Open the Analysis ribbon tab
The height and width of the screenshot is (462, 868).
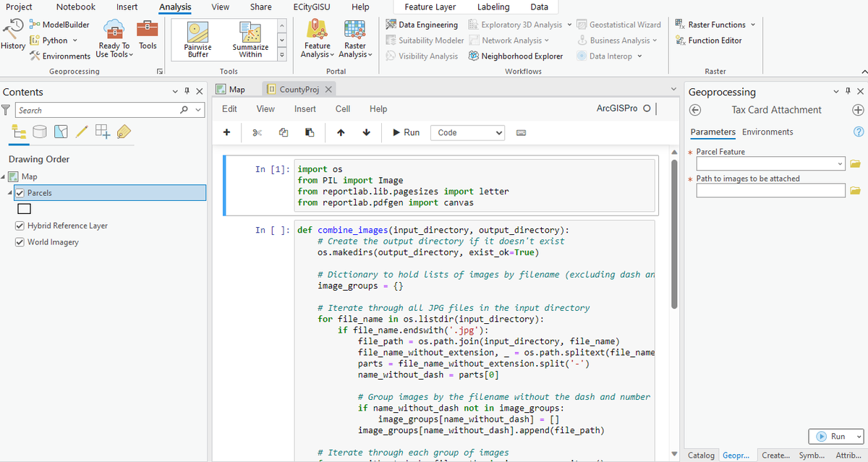tap(175, 7)
